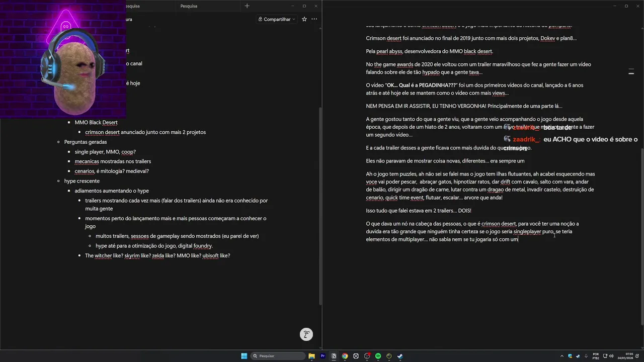Open a new tab with the plus icon

[247, 6]
